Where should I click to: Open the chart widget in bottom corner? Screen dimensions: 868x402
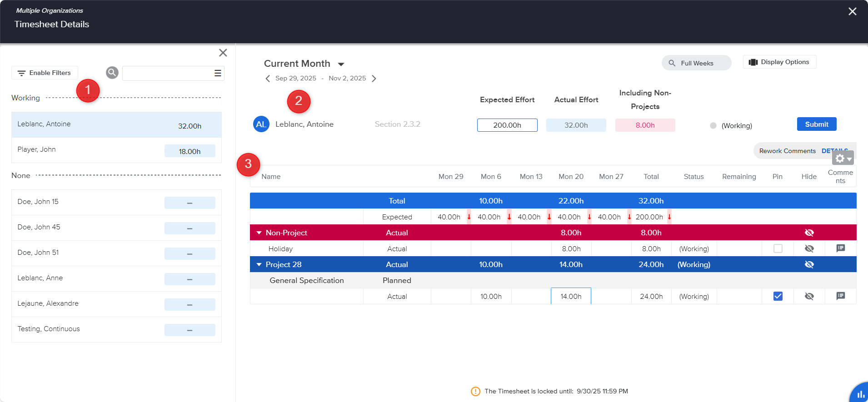point(860,394)
